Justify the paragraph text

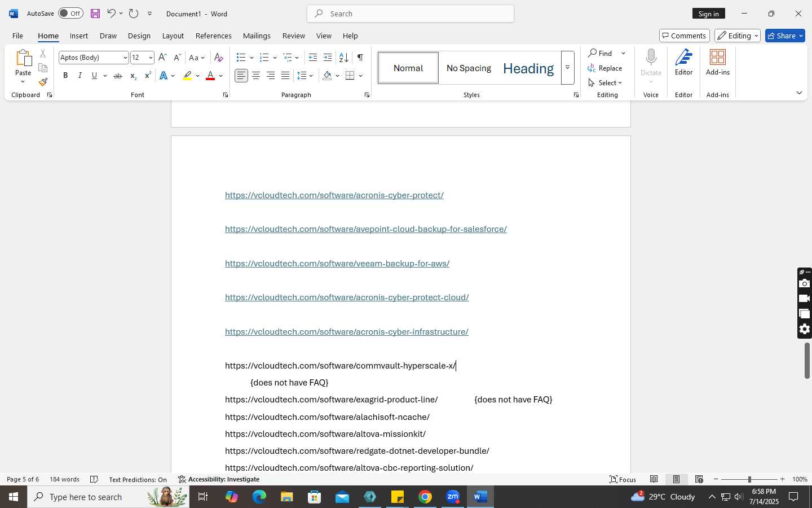tap(285, 76)
